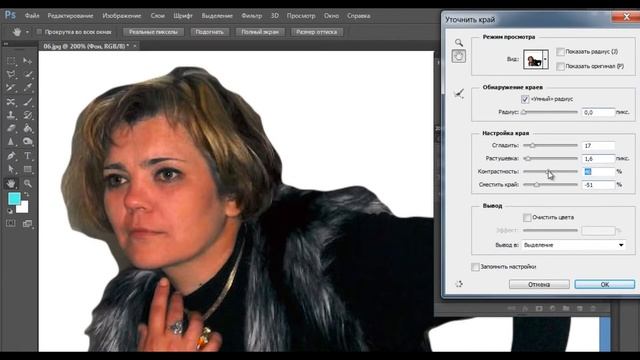Select the Eraser tool
This screenshot has width=640, height=360.
coord(11,129)
